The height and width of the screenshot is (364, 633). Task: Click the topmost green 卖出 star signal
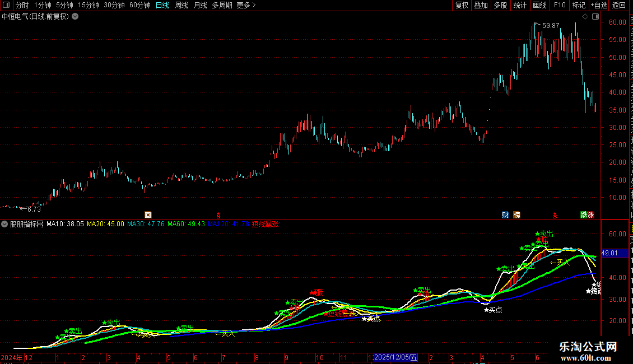click(x=544, y=234)
